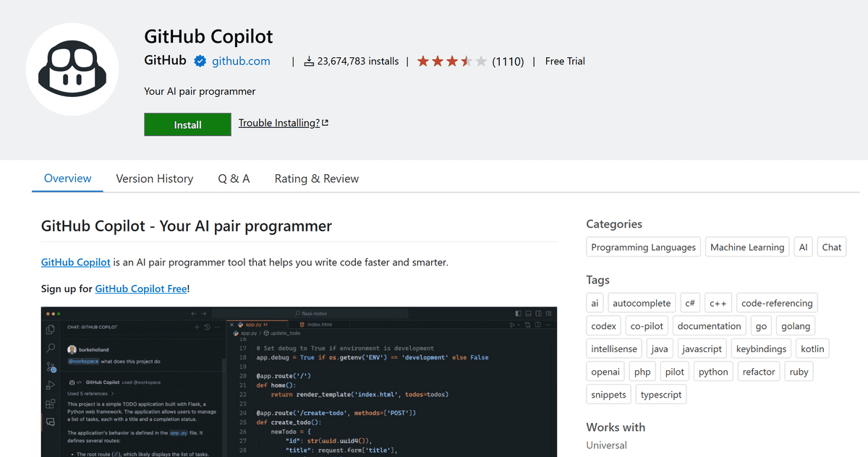Open Search in the VS Code activity bar
868x457 pixels.
coord(50,349)
